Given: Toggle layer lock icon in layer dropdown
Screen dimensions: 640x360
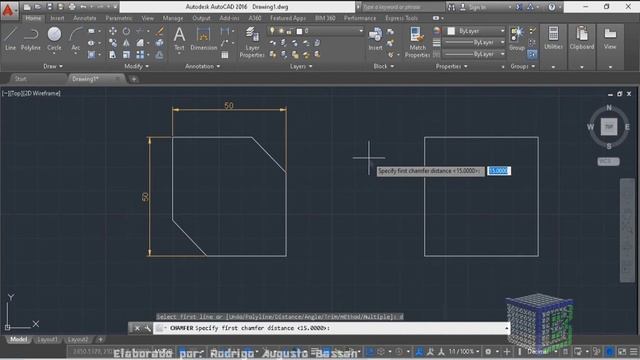Looking at the screenshot, I should 289,31.
